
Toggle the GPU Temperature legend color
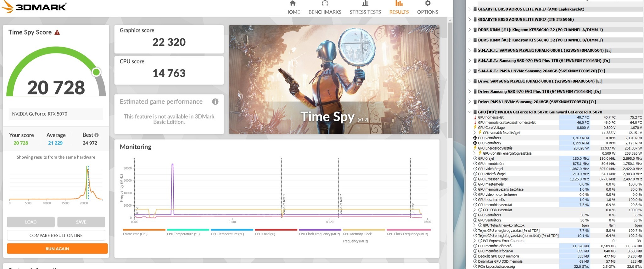[232, 230]
